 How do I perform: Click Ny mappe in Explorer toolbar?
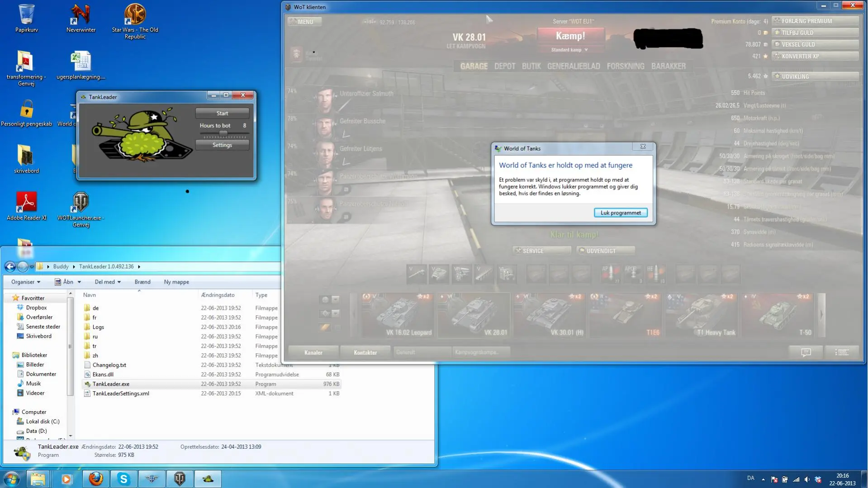[176, 282]
